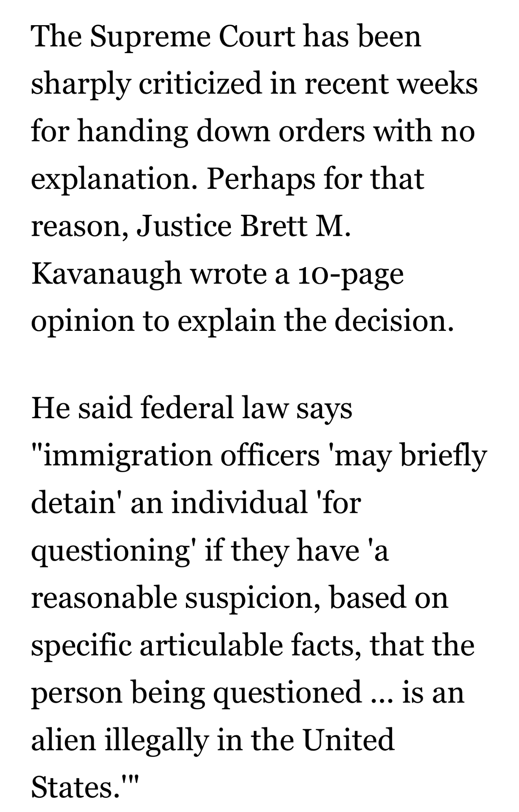Viewport: 519px width, 812px height.
Task: Click the words "He said federal law"
Action: click(x=161, y=408)
